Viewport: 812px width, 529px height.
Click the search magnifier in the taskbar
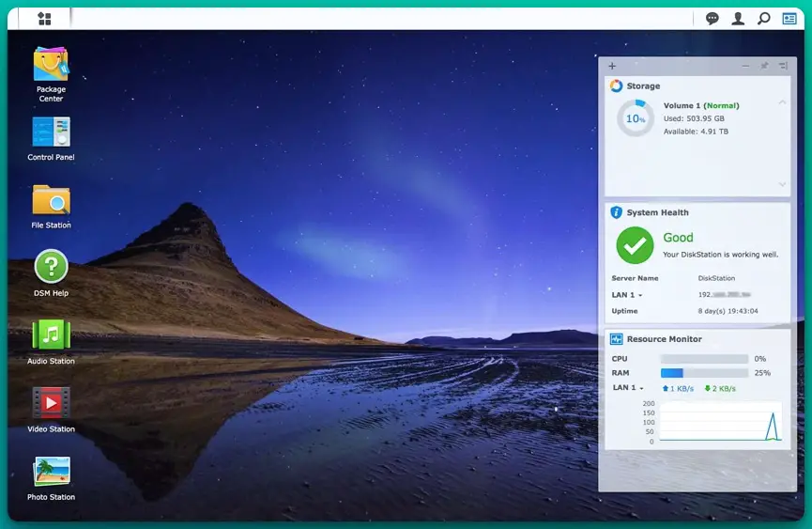[x=764, y=18]
